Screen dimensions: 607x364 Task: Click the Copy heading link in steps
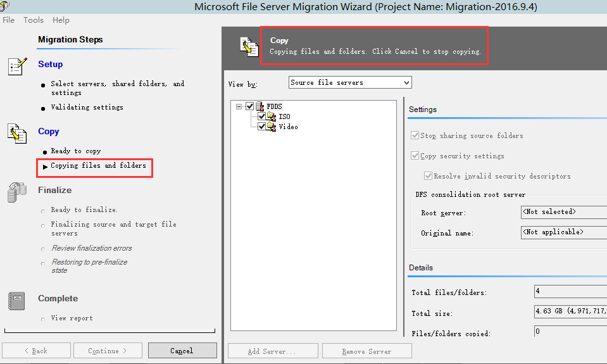[x=48, y=131]
